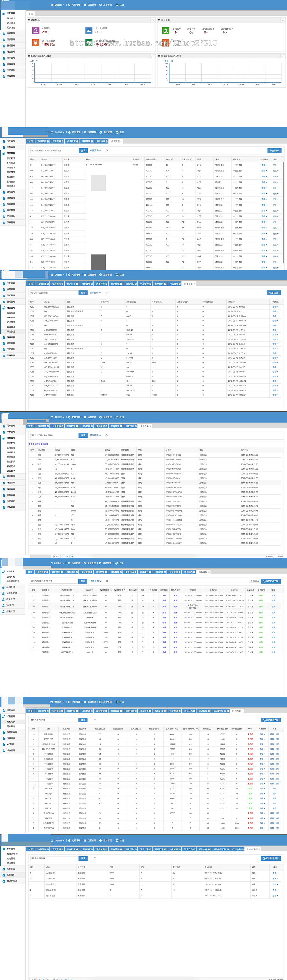Click the lock icon beside 系统配置

click(4, 869)
